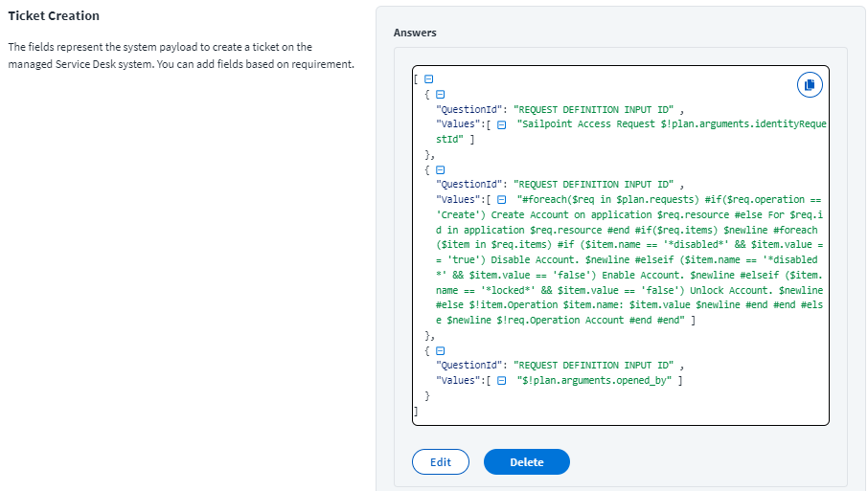
Task: Collapse Values array containing opened_by argument
Action: [501, 381]
